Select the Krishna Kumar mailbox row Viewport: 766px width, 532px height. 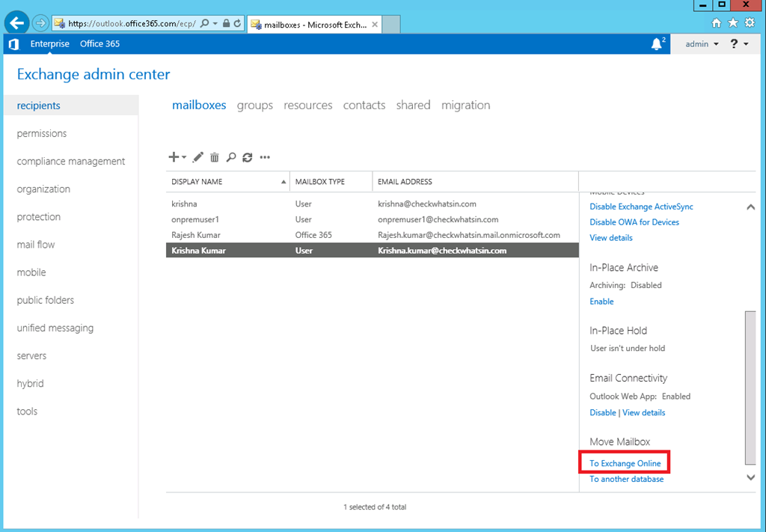[373, 251]
